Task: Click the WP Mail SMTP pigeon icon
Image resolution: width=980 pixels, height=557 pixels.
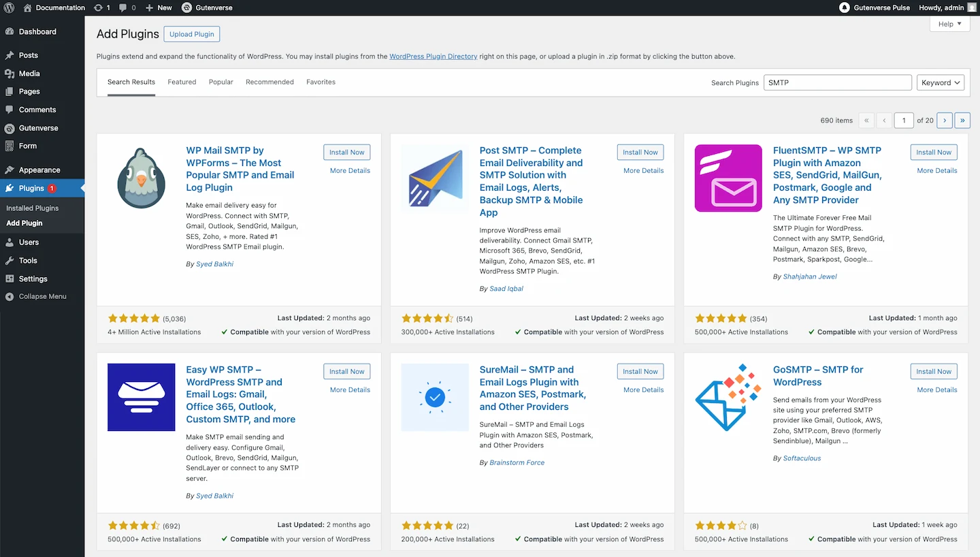Action: (x=141, y=178)
